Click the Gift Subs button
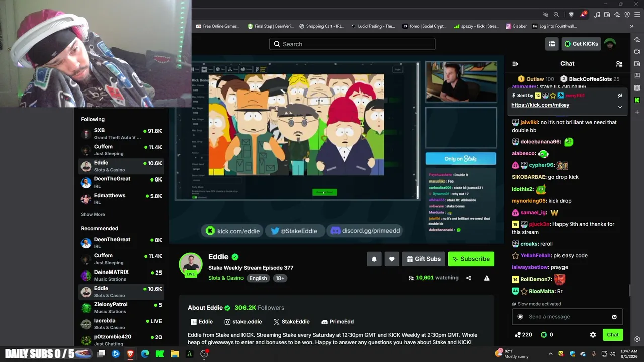 (x=423, y=259)
